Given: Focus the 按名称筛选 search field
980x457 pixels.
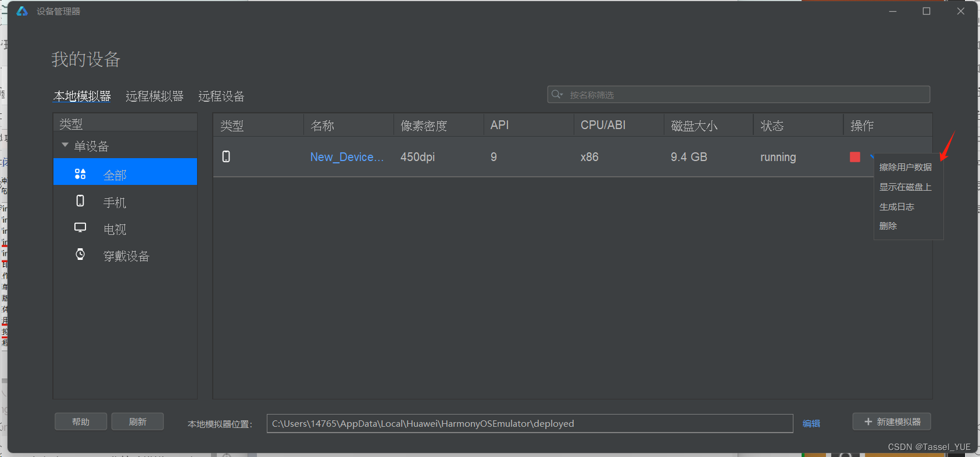Looking at the screenshot, I should pos(739,94).
